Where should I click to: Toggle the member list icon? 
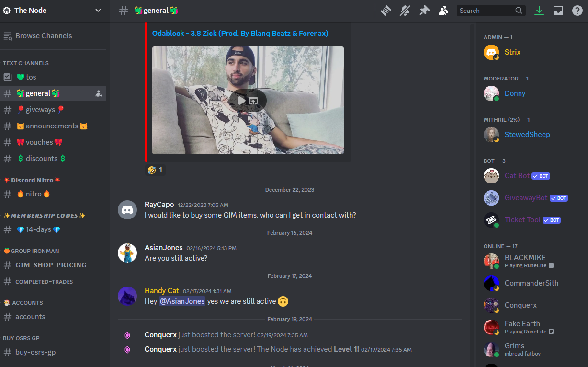click(443, 11)
